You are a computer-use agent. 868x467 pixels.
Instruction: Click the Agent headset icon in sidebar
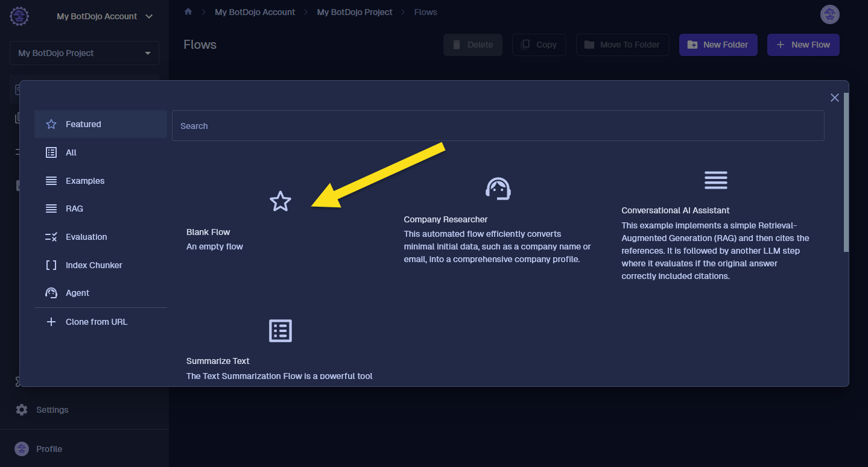[51, 293]
